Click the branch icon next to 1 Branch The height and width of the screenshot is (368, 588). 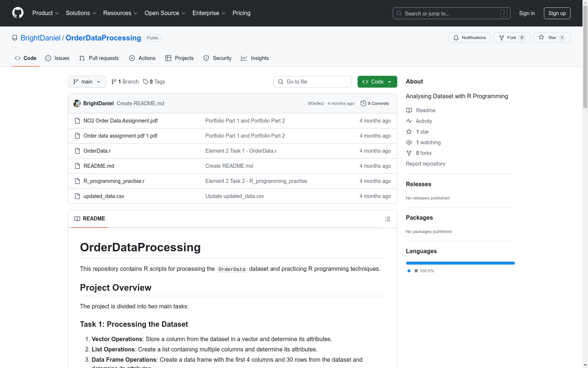pos(114,82)
